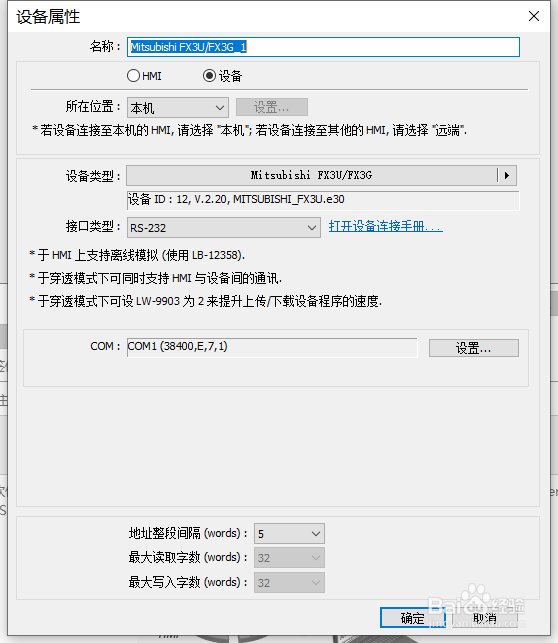
Task: Click the 设备 ID info field
Action: click(x=323, y=200)
